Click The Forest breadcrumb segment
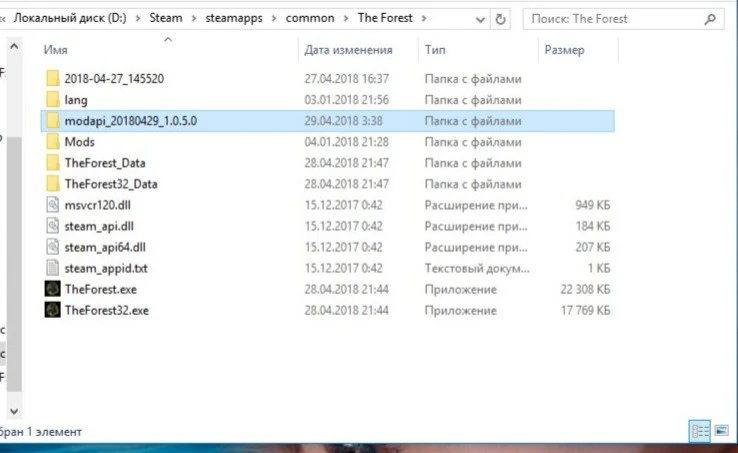Viewport: 738px width, 453px height. pyautogui.click(x=385, y=18)
